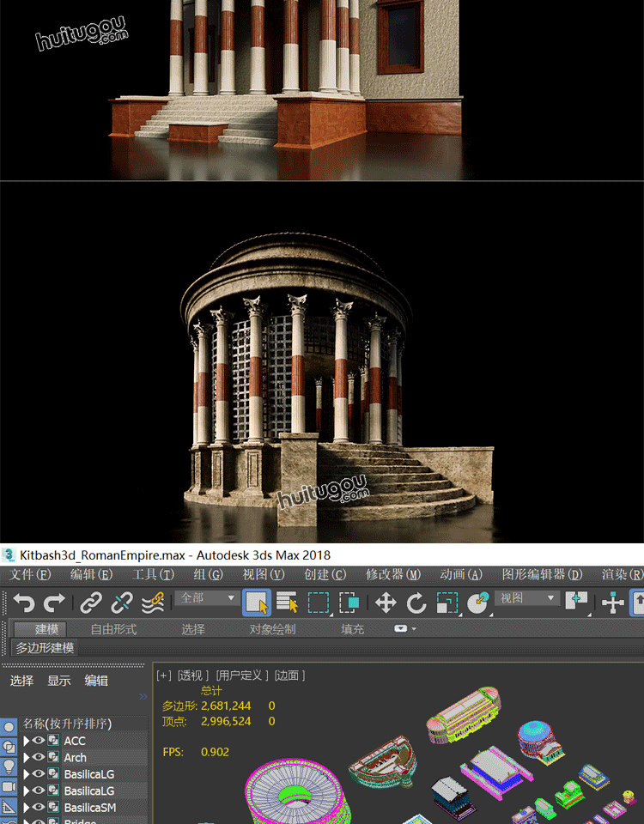This screenshot has width=644, height=824.
Task: Select the Select and Rotate tool
Action: point(416,603)
